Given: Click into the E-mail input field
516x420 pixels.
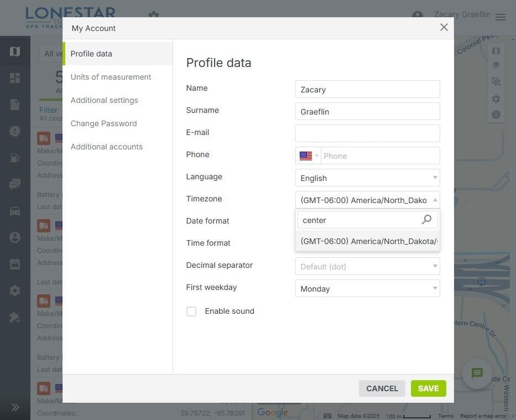Looking at the screenshot, I should [x=367, y=133].
